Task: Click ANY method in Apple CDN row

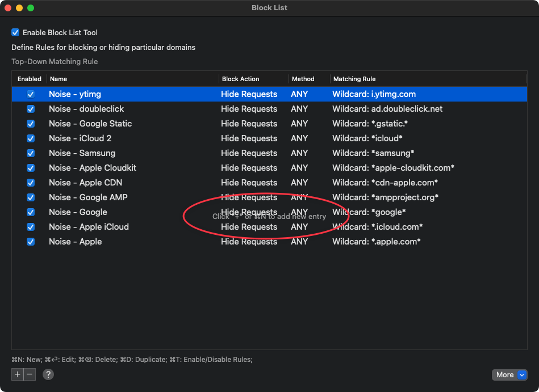Action: pyautogui.click(x=299, y=183)
